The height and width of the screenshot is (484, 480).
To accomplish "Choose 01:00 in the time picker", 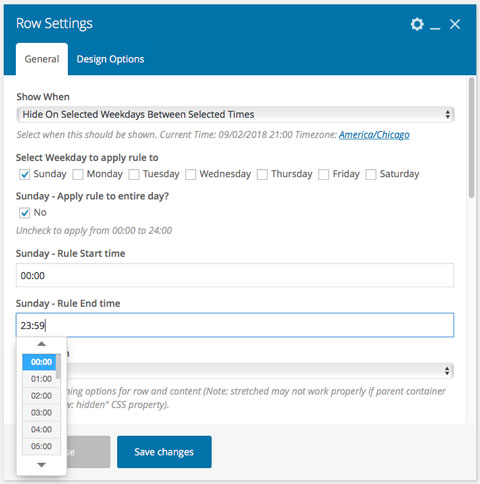I will (41, 379).
